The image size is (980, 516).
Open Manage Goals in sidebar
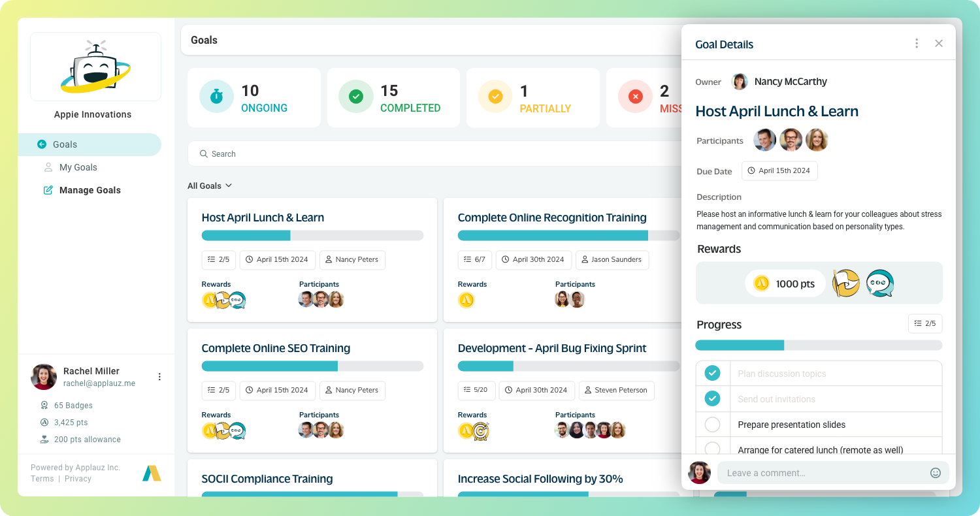click(x=90, y=190)
